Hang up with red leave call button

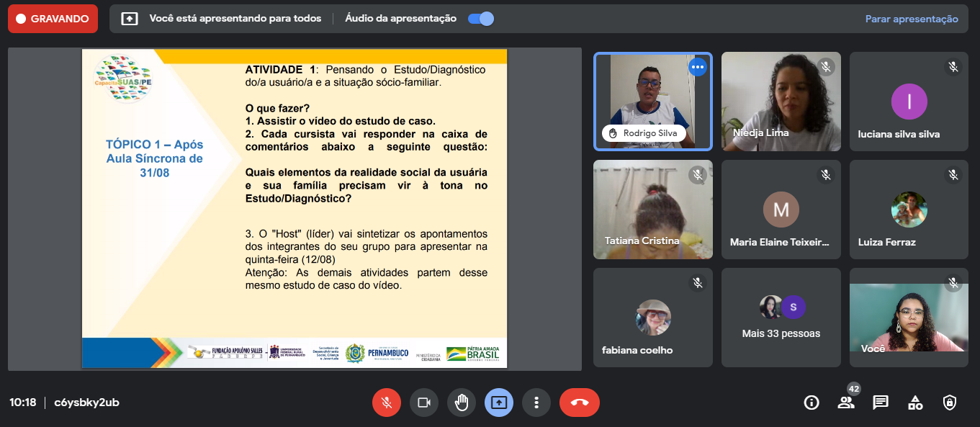[x=580, y=403]
